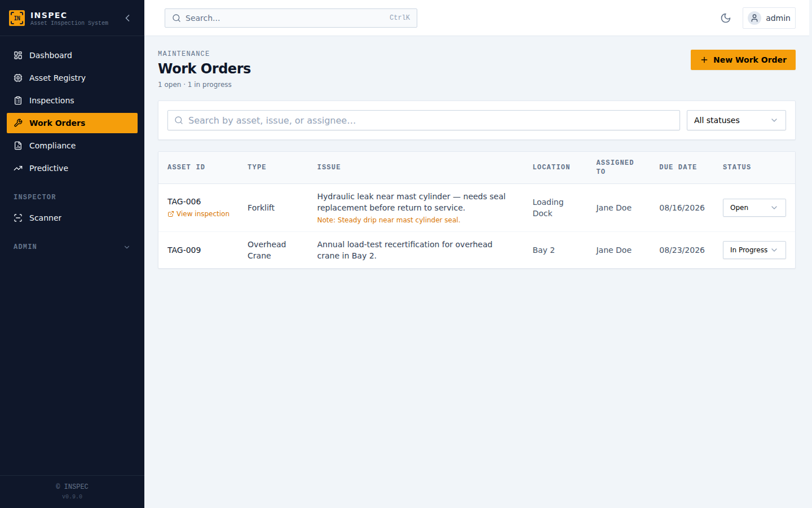Focus the global Search field in the top bar
Viewport: 812px width, 508px height.
tap(291, 18)
